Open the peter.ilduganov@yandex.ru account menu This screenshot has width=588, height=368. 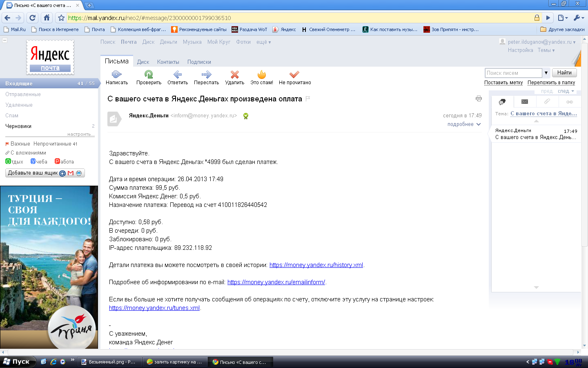coord(541,42)
